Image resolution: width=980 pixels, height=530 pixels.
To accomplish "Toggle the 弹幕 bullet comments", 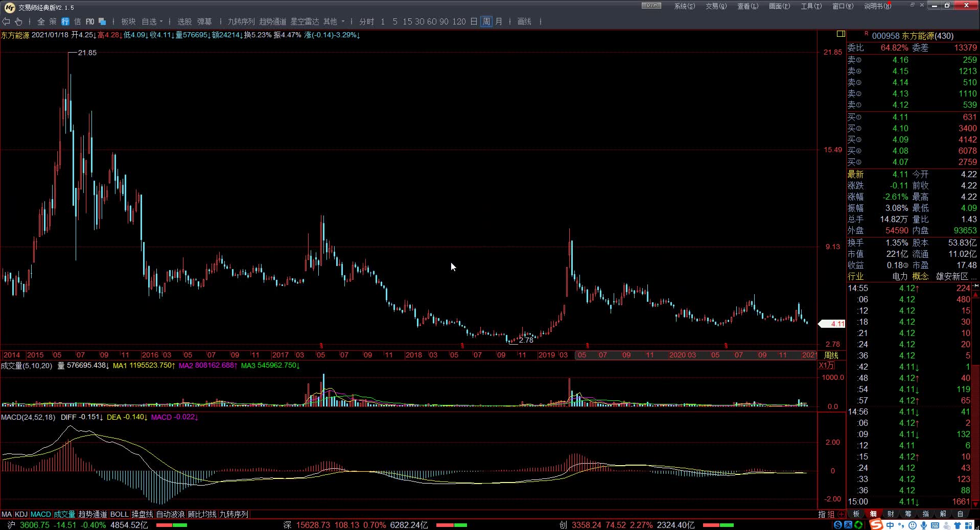I will [204, 21].
